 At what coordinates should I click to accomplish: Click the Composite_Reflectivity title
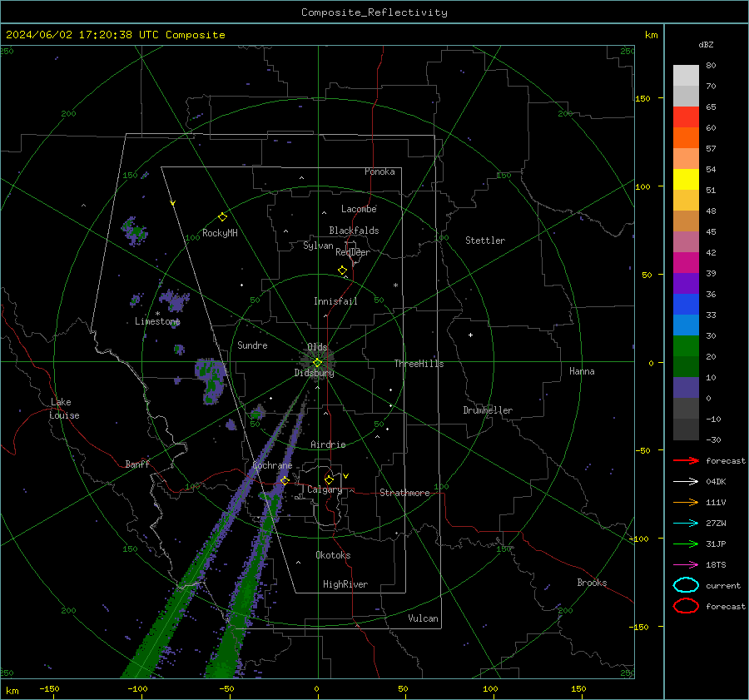[x=374, y=12]
